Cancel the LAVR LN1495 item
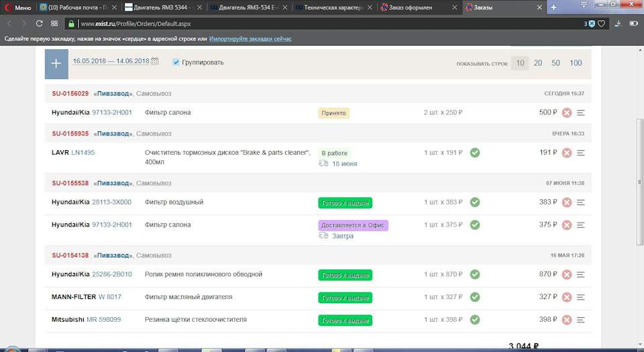This screenshot has height=352, width=644. [x=567, y=153]
